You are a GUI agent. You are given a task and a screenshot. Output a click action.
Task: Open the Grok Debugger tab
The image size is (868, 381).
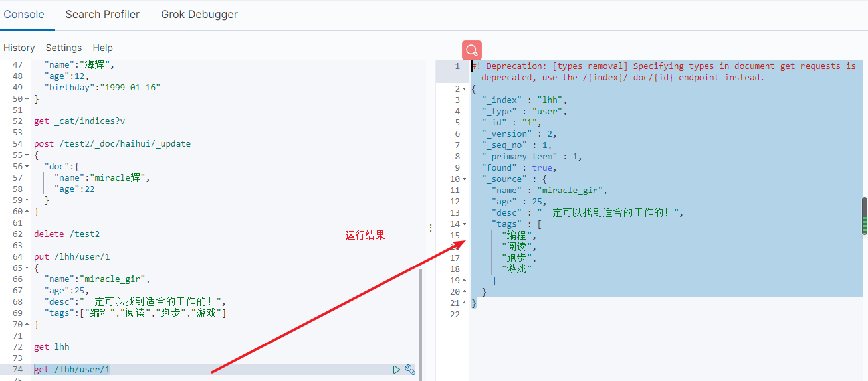(199, 14)
